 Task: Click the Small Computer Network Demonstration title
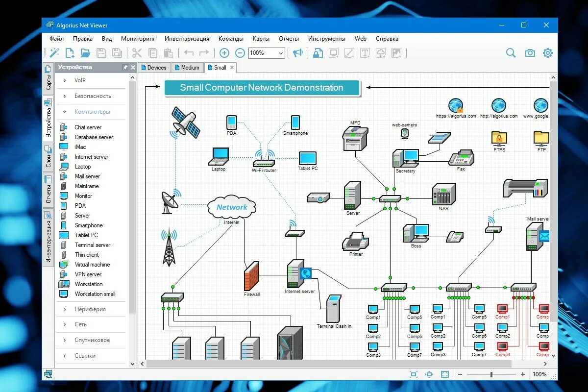[262, 88]
